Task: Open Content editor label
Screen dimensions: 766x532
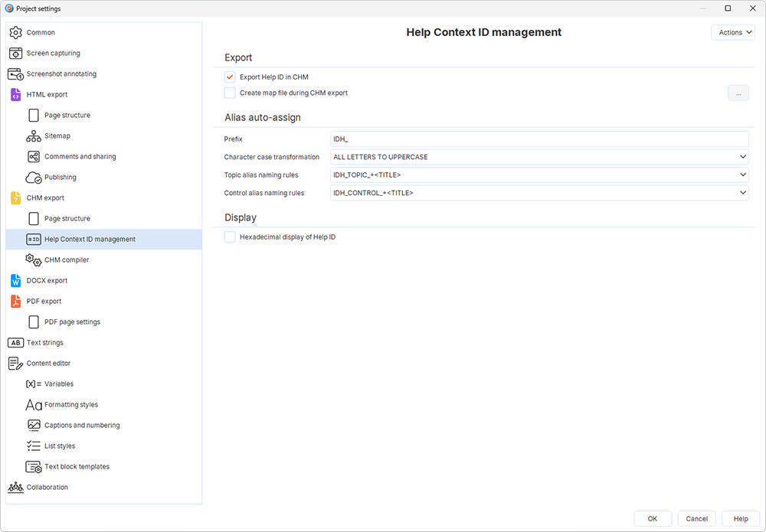Action: tap(48, 363)
